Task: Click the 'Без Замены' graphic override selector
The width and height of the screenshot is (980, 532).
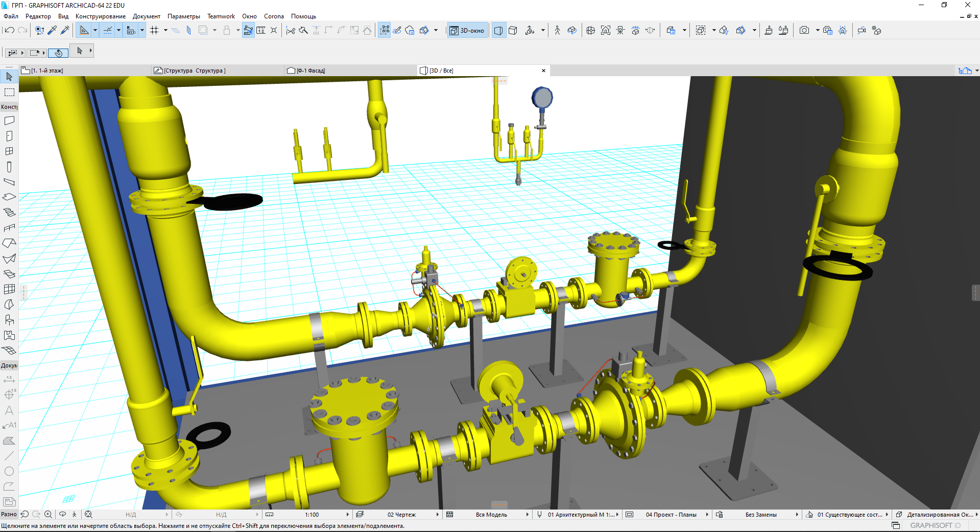Action: (x=760, y=515)
